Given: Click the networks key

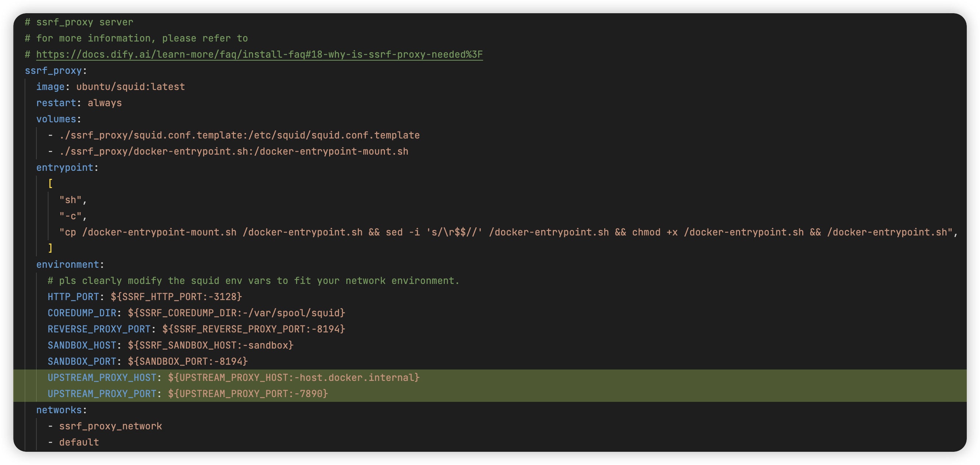Looking at the screenshot, I should point(59,410).
